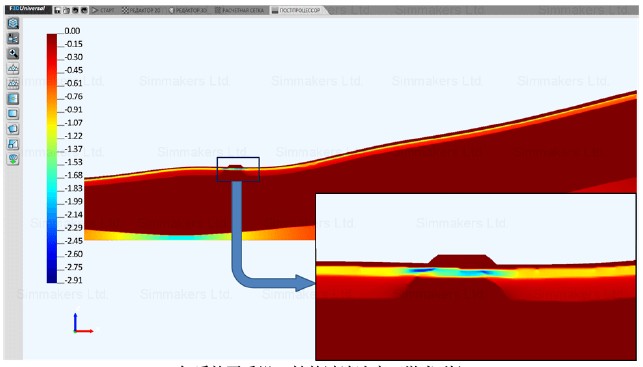
Task: Click the undo round arrow icon
Action: [75, 10]
